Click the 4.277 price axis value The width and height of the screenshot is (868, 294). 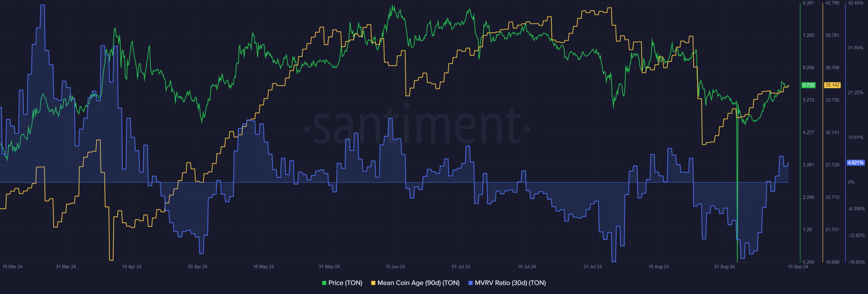(808, 133)
